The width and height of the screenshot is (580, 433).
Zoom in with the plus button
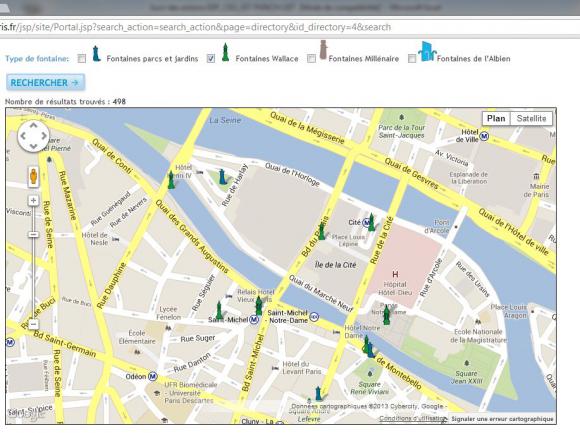[x=33, y=200]
